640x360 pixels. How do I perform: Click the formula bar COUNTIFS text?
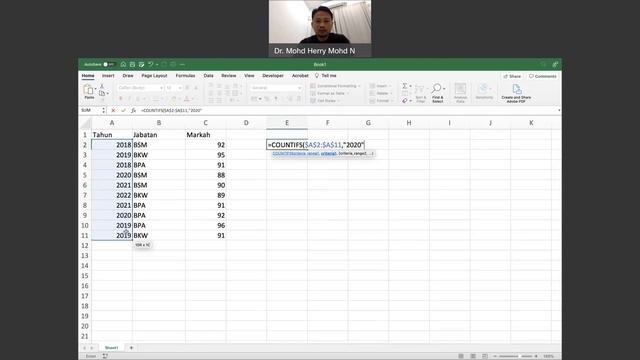[x=171, y=111]
